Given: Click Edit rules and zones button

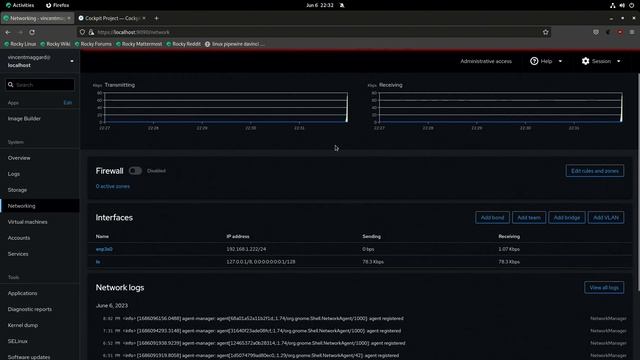Looking at the screenshot, I should click(x=595, y=171).
